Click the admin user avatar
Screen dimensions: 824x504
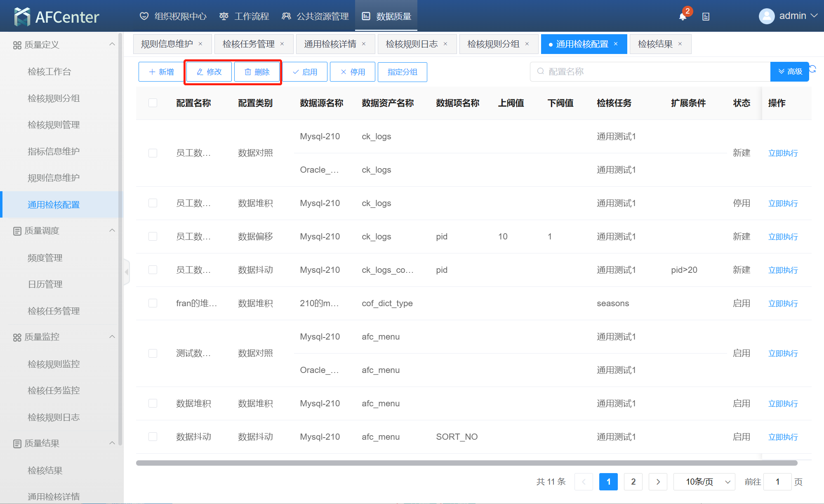coord(766,16)
